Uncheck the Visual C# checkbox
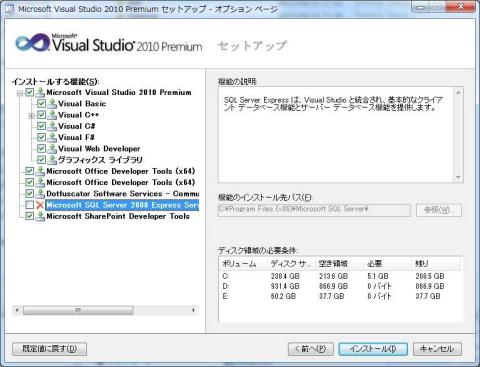Screen dimensions: 480x367 [41, 126]
